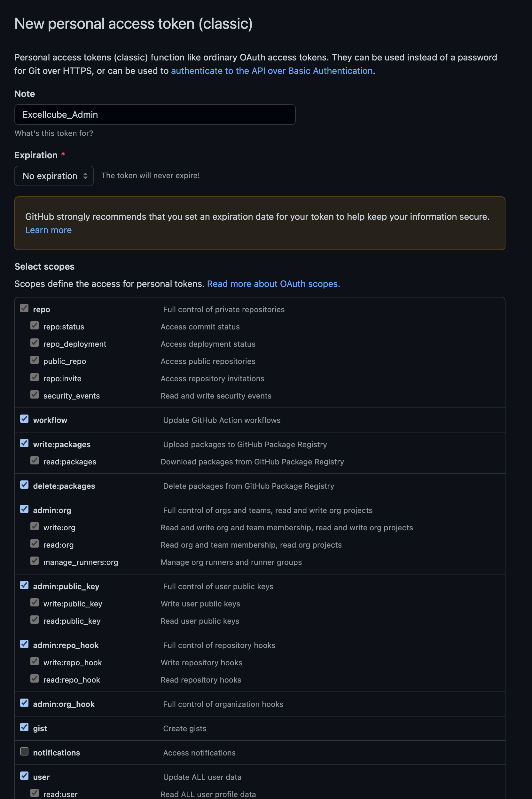Uncheck the user scope checkbox
The height and width of the screenshot is (799, 532).
(x=24, y=776)
